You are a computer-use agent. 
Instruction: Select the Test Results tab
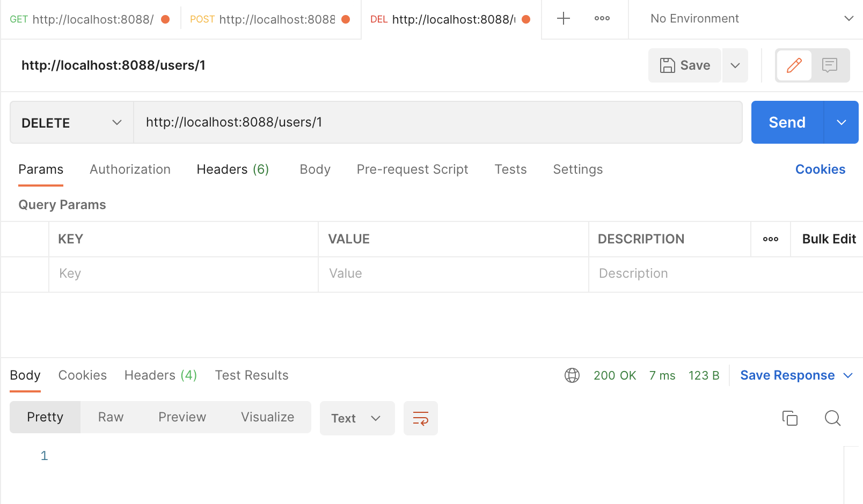coord(252,375)
